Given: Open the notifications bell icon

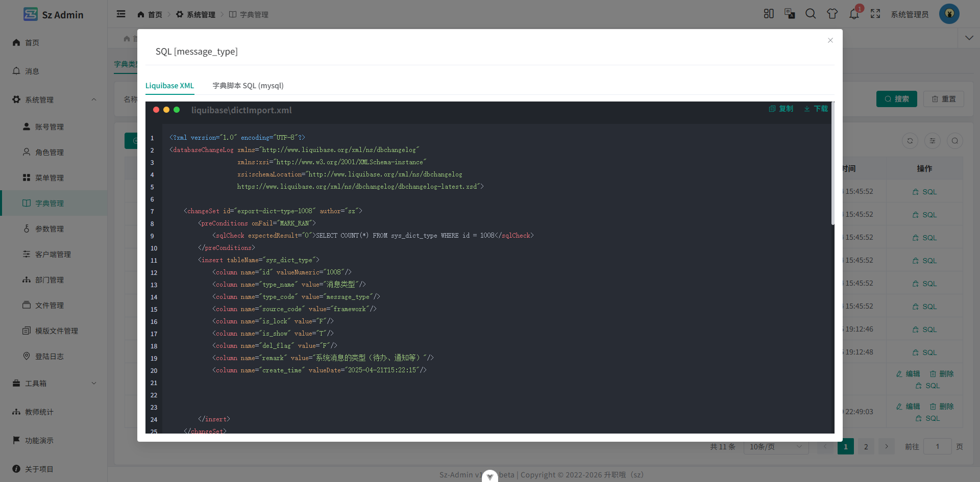Looking at the screenshot, I should click(854, 14).
